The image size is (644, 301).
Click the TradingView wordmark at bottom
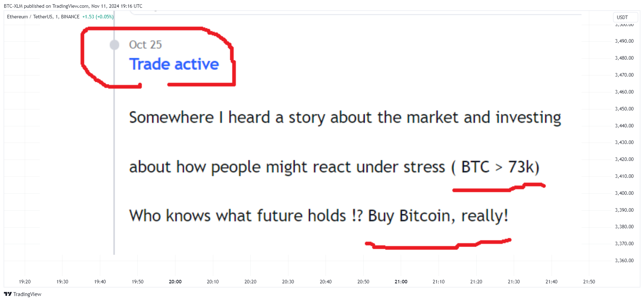point(27,294)
